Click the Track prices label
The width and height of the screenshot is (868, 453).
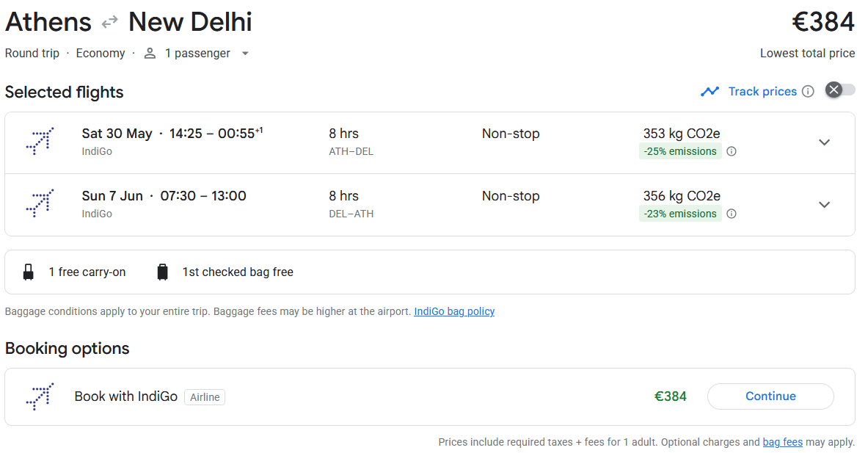pyautogui.click(x=762, y=92)
